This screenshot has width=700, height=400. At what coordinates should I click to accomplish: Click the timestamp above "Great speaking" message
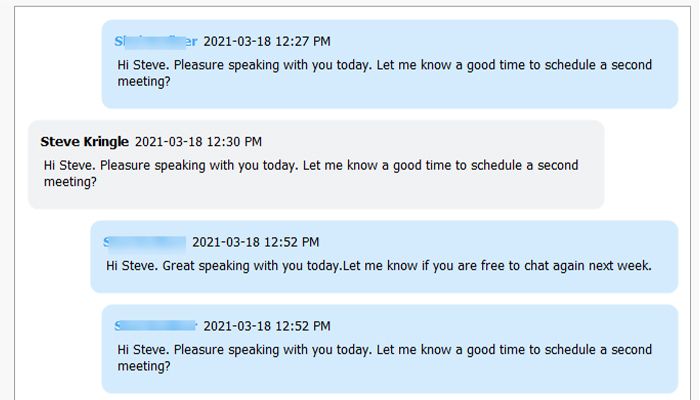(x=255, y=242)
